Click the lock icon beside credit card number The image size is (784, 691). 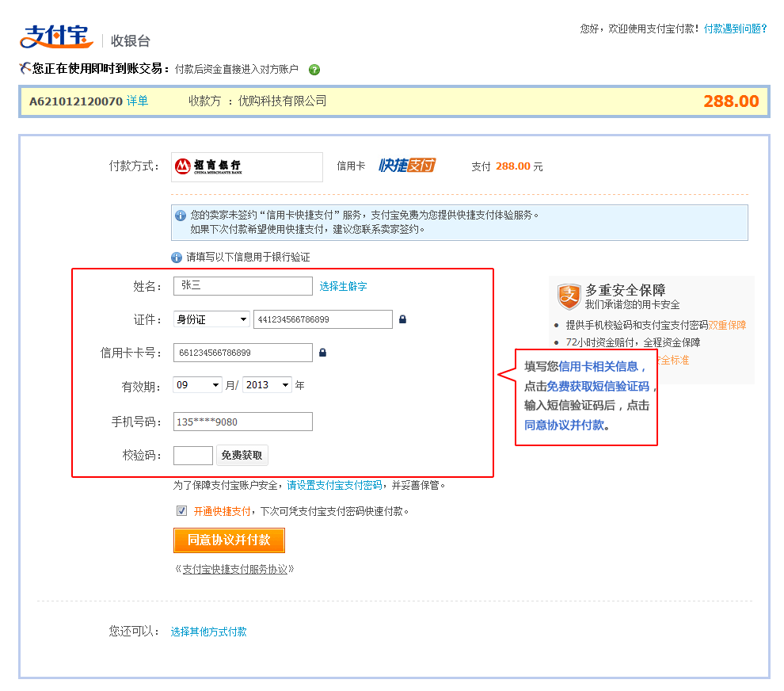322,353
